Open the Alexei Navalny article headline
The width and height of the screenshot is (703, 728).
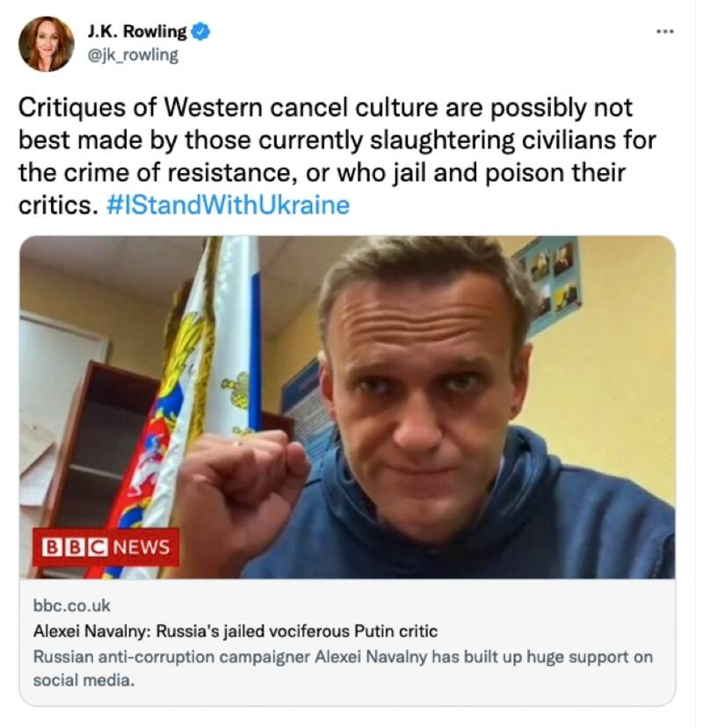236,631
